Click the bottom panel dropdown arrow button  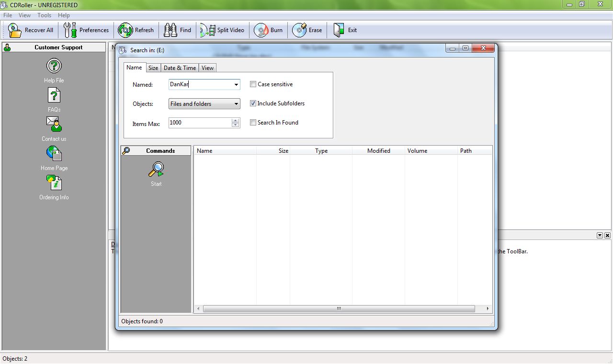(x=600, y=236)
